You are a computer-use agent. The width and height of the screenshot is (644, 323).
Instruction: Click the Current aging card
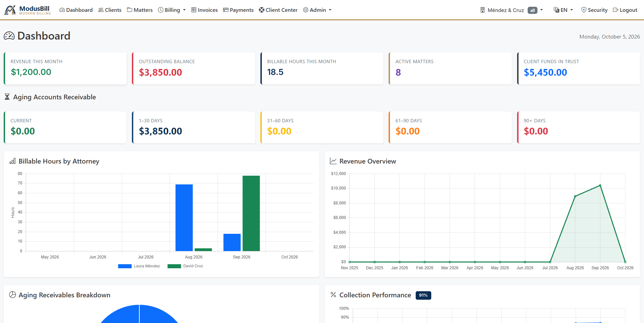coord(65,127)
